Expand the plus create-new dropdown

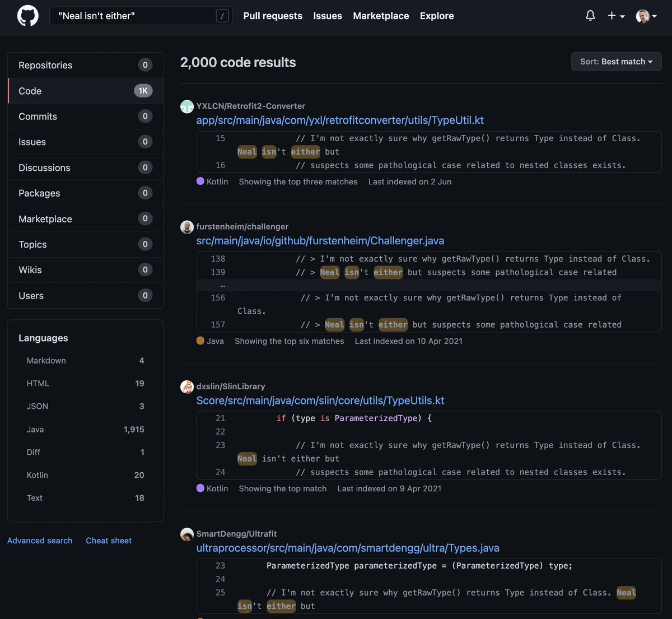pos(616,16)
